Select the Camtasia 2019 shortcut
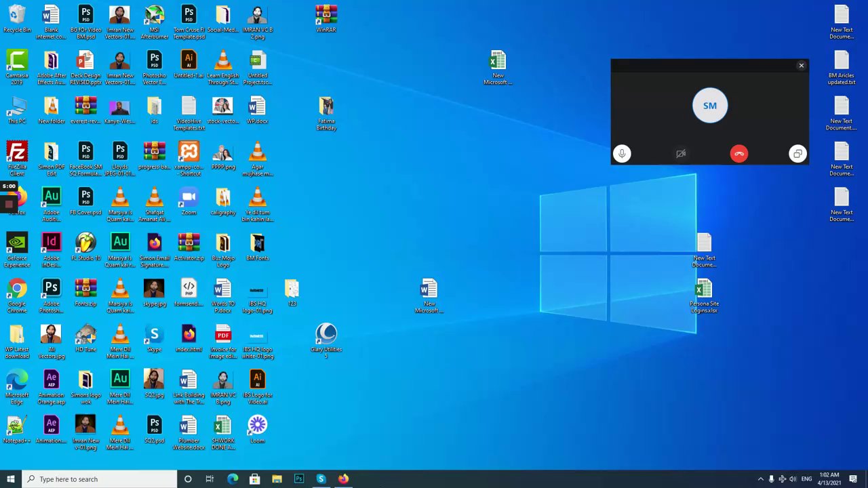 [17, 68]
